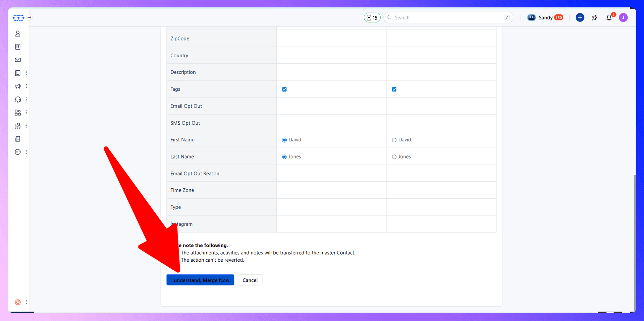Uncheck the first Tags checkbox
This screenshot has width=644, height=321.
point(284,89)
